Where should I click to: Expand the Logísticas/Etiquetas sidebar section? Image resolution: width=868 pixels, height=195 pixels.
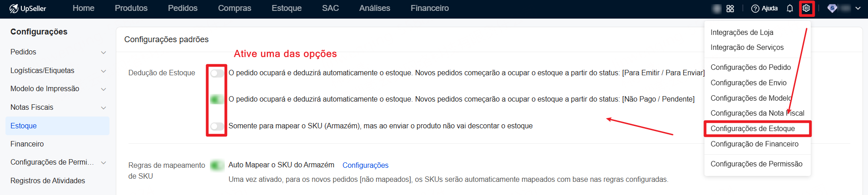104,71
